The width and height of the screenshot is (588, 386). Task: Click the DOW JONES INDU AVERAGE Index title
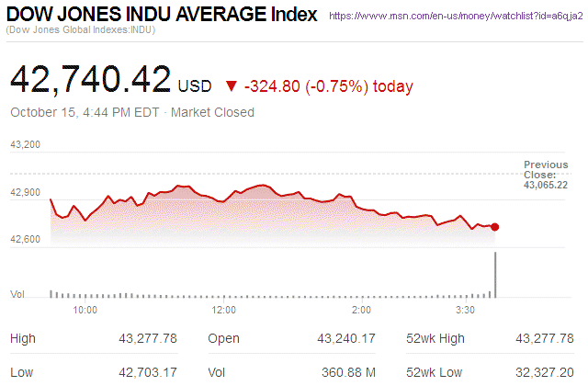click(x=162, y=16)
